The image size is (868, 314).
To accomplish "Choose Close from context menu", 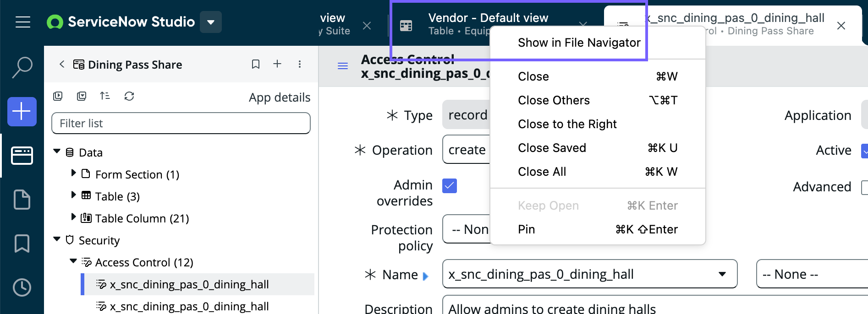I will (598, 76).
